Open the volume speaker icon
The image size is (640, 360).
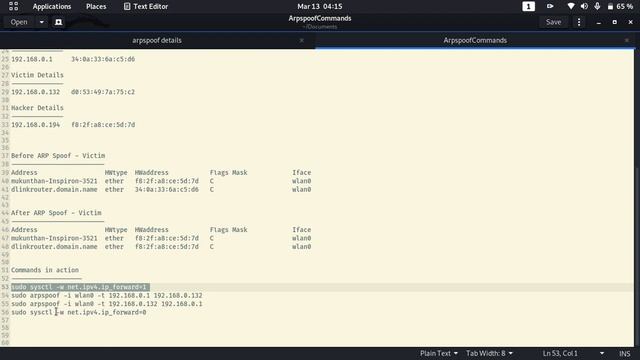[584, 6]
